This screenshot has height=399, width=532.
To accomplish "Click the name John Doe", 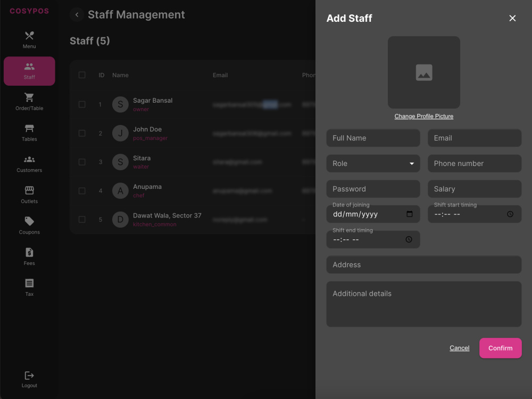I will [x=147, y=129].
